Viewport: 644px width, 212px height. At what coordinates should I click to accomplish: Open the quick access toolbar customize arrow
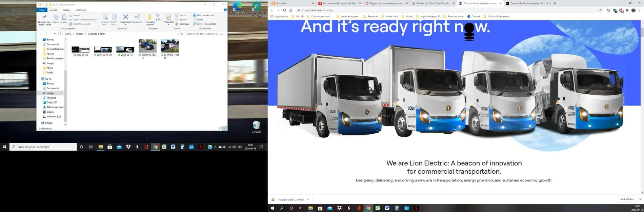(x=54, y=5)
